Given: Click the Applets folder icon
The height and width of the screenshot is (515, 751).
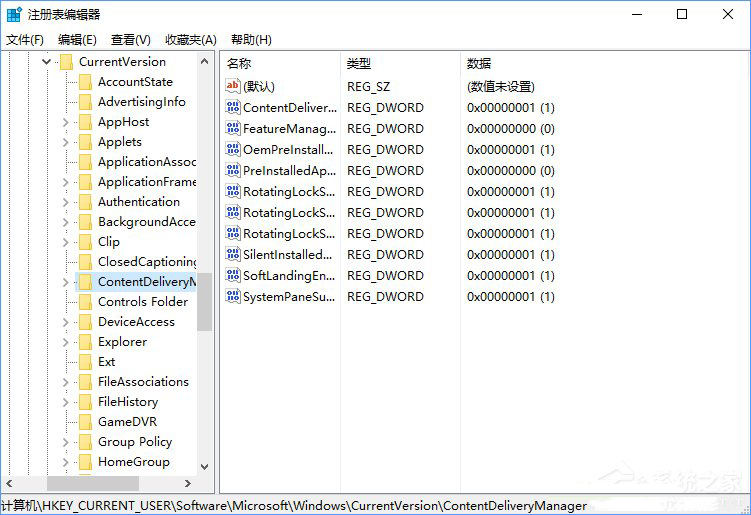Looking at the screenshot, I should coord(85,142).
